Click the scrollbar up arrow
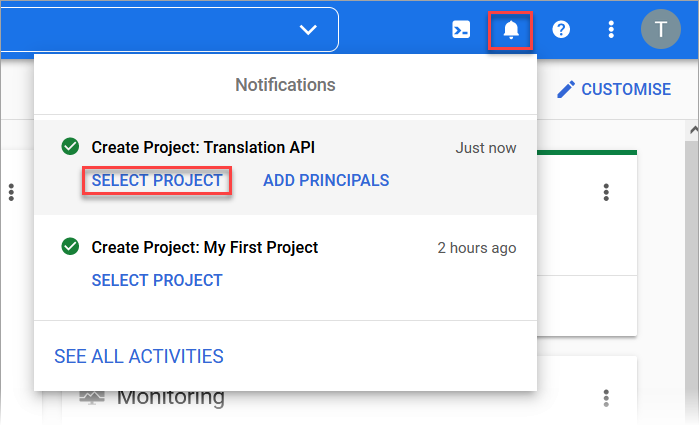 point(694,130)
